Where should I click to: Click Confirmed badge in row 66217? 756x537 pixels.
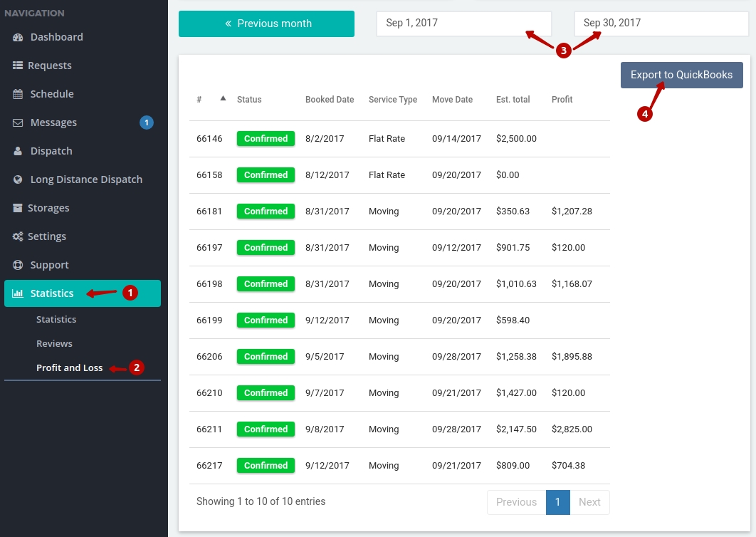[x=266, y=466]
